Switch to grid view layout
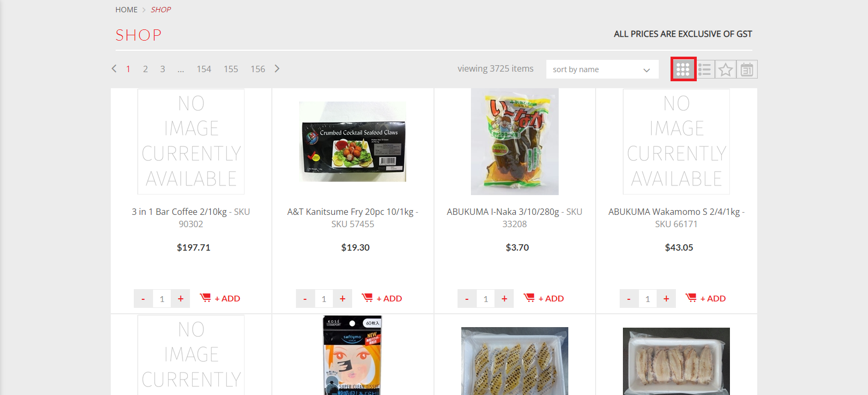Image resolution: width=868 pixels, height=395 pixels. click(x=683, y=69)
